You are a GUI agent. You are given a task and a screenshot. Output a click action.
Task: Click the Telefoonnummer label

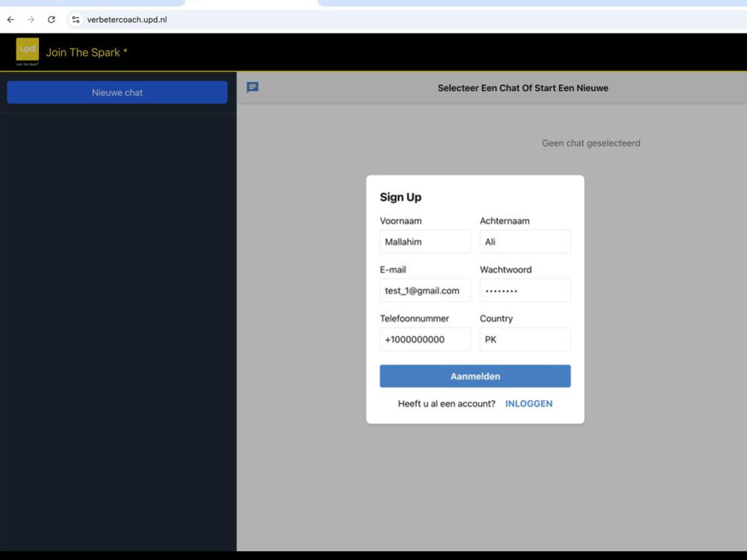coord(414,319)
